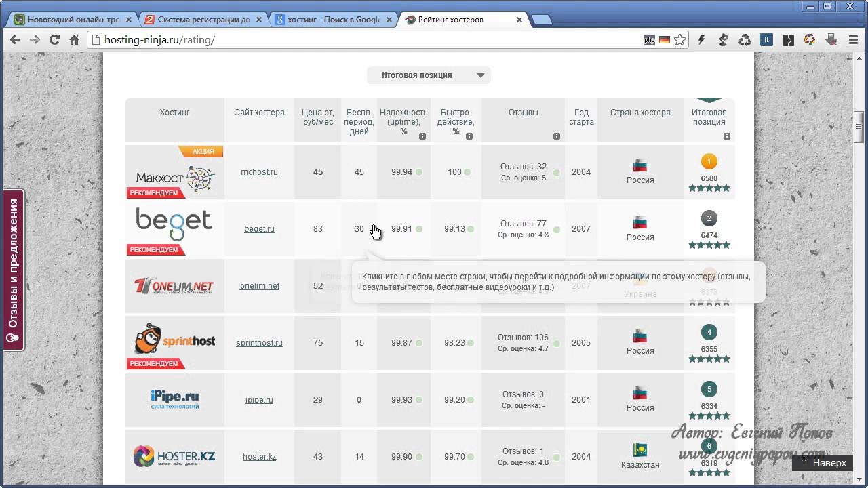Click position badge number 4 for sprinthost
868x488 pixels.
pos(709,332)
